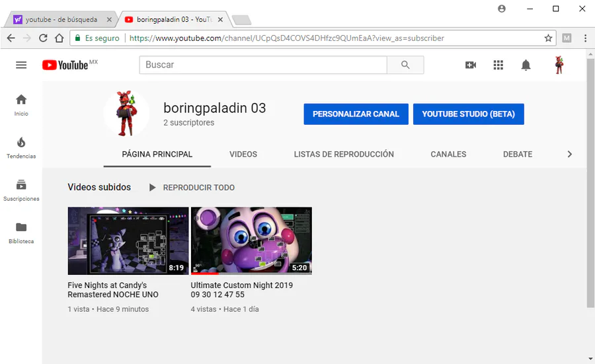Open the create video camera icon
Image resolution: width=595 pixels, height=364 pixels.
click(471, 65)
